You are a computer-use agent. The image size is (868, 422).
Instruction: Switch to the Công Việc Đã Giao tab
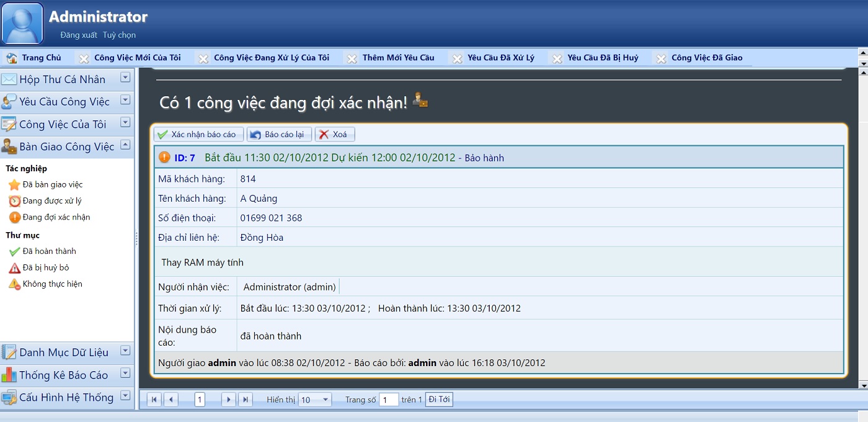point(706,58)
